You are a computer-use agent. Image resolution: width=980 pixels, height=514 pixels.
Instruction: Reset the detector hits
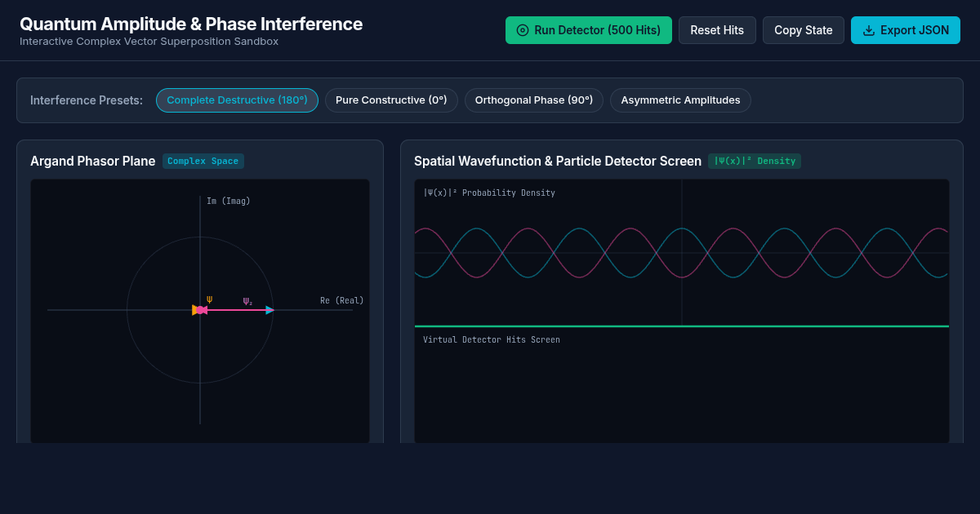[717, 30]
